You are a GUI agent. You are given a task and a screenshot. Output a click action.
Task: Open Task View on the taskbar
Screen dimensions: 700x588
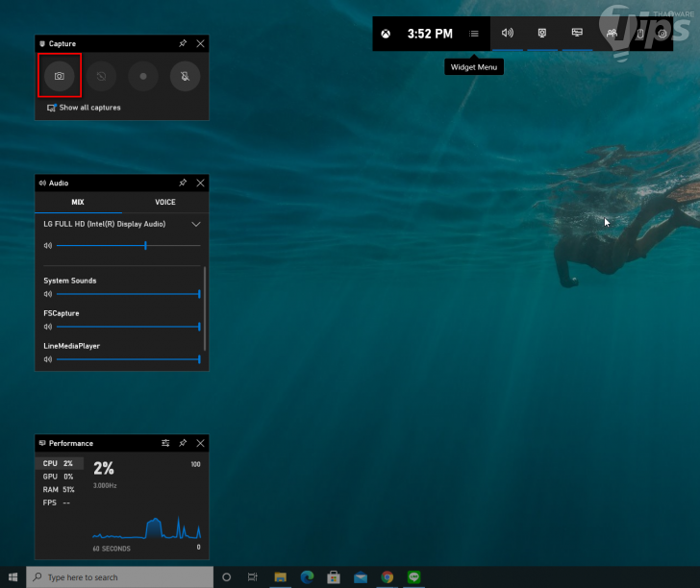(253, 577)
